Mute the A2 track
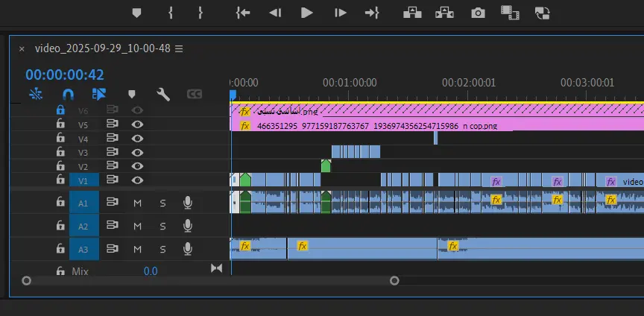The width and height of the screenshot is (644, 316). pyautogui.click(x=138, y=226)
